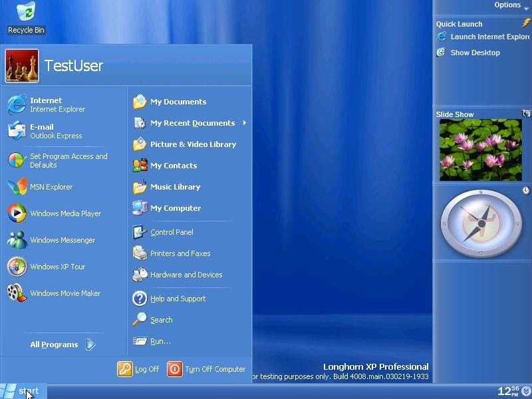Click the My Contacts people icon
The width and height of the screenshot is (532, 399).
pyautogui.click(x=140, y=165)
